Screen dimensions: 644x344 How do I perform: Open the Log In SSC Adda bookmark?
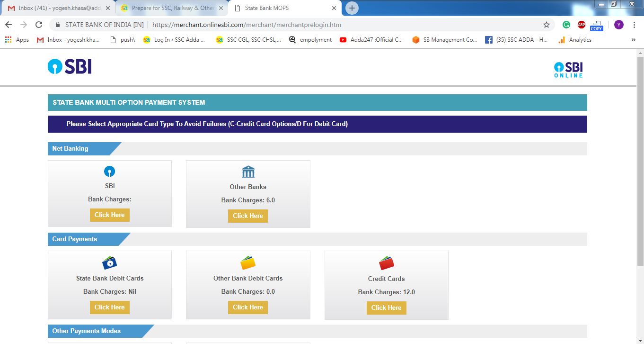click(x=174, y=40)
